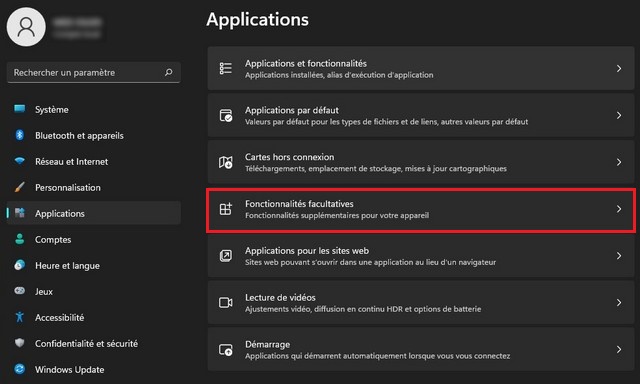640x384 pixels.
Task: Click the user profile avatar icon
Action: [26, 27]
